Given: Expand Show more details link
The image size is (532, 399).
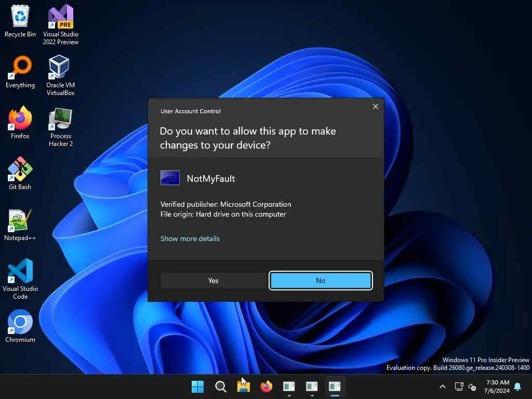Looking at the screenshot, I should pos(190,238).
